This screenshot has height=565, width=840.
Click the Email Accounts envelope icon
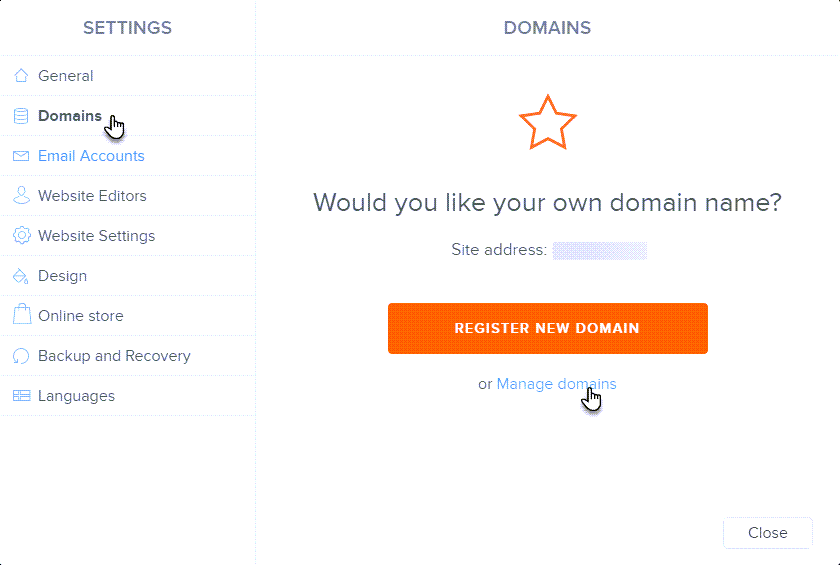click(21, 156)
